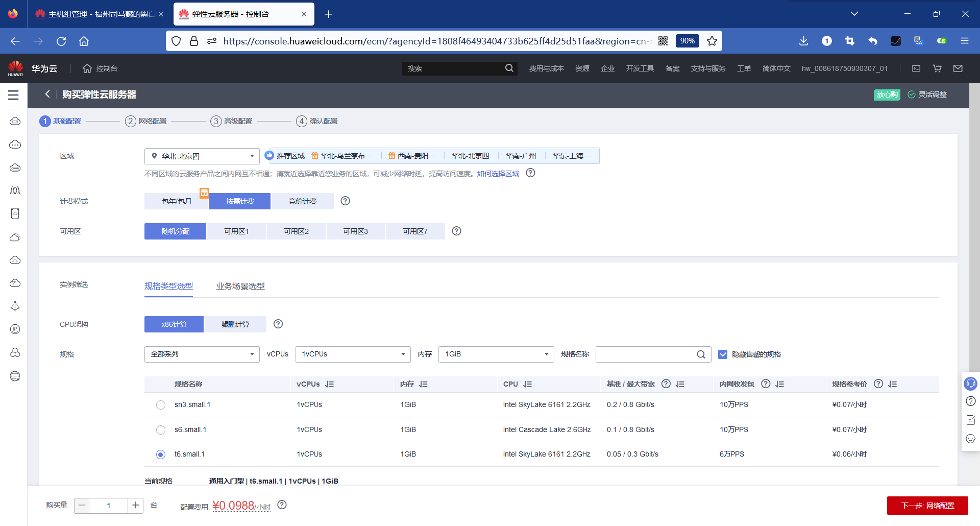980x526 pixels.
Task: Open the shopping cart icon
Action: coord(937,68)
